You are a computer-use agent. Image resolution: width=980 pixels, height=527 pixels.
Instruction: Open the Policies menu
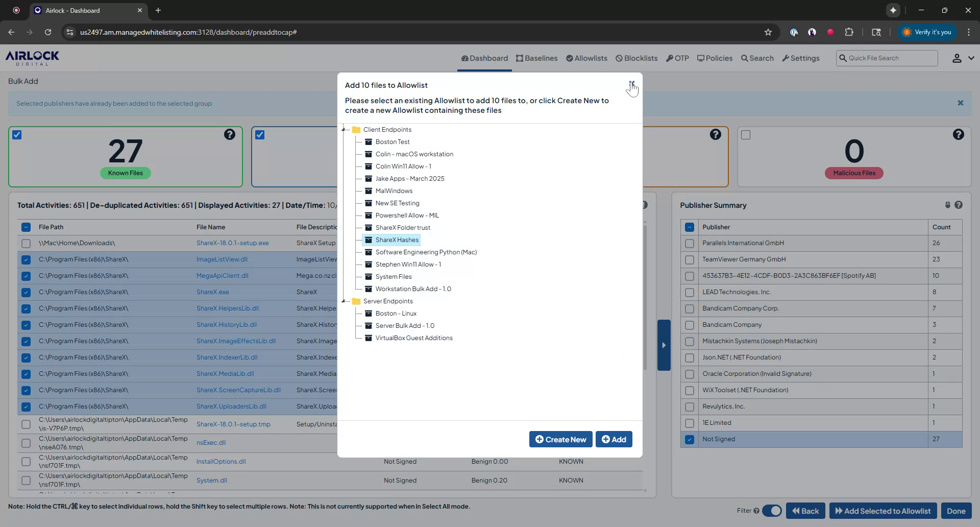click(x=715, y=58)
